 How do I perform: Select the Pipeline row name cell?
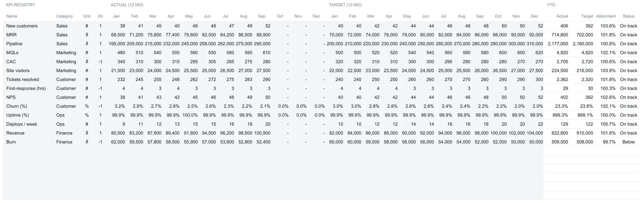pos(14,44)
